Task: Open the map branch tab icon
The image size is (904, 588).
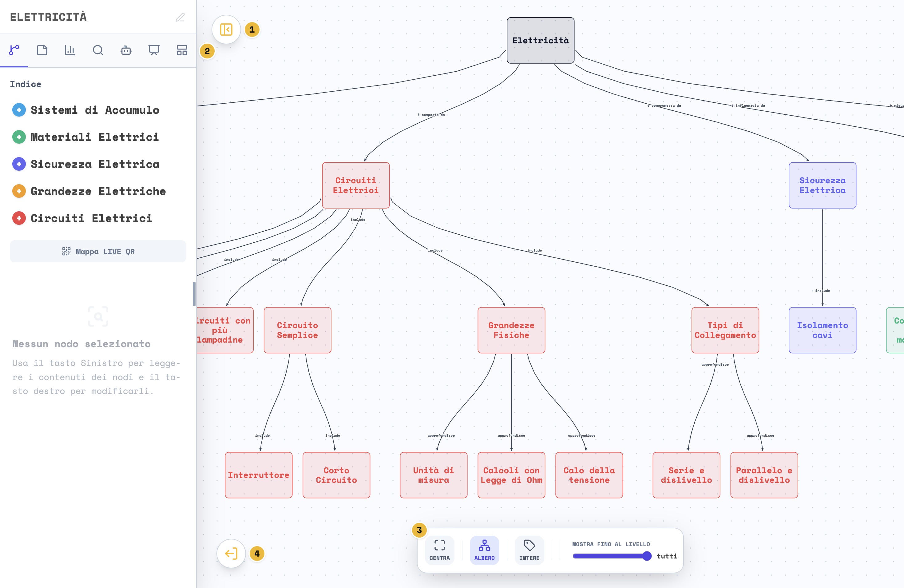Action: pos(14,50)
